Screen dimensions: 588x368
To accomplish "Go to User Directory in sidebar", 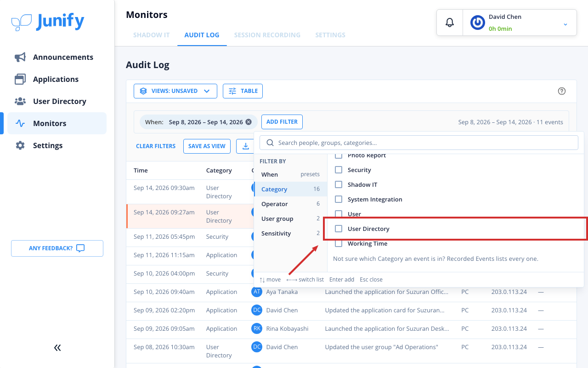I will [57, 101].
